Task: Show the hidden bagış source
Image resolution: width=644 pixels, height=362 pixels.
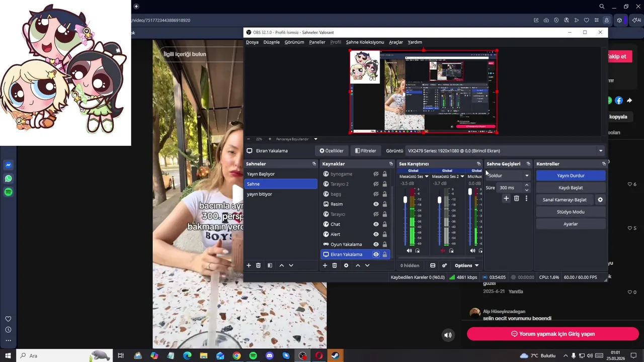Action: (376, 194)
